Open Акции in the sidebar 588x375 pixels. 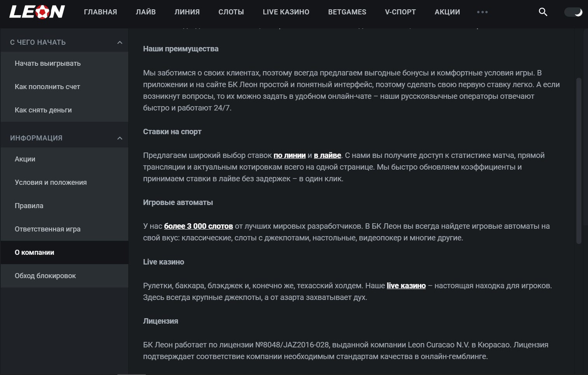pyautogui.click(x=65, y=159)
